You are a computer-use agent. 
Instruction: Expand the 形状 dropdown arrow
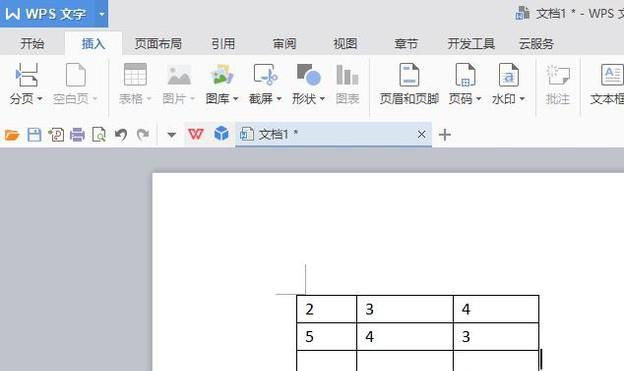coord(322,99)
